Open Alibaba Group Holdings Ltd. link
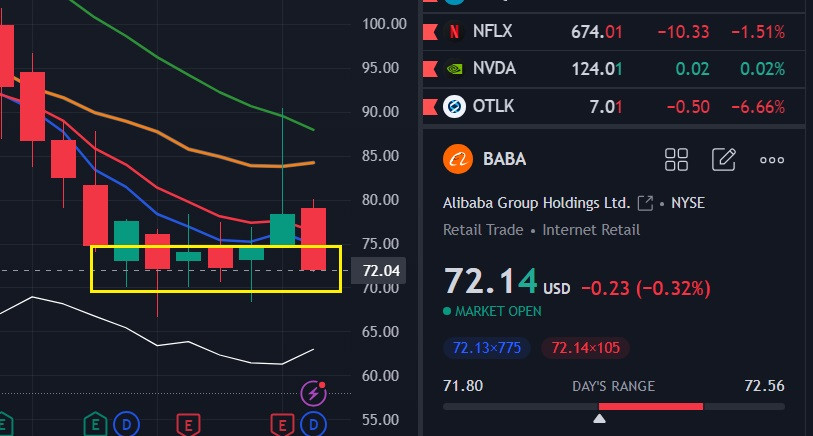The image size is (813, 436). point(536,203)
